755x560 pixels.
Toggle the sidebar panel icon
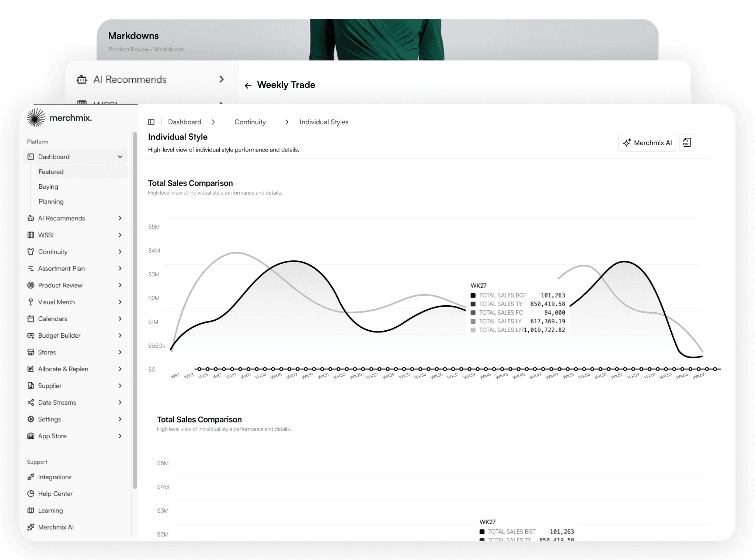(151, 122)
